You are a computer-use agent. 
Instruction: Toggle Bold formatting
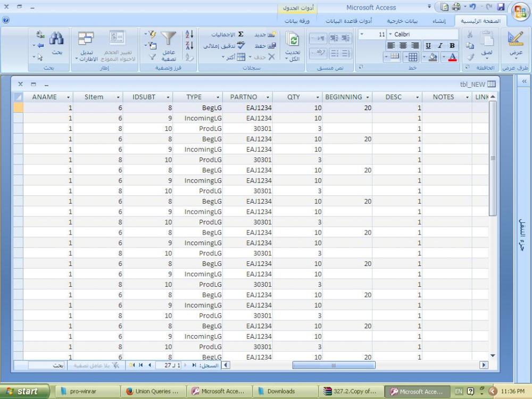(x=452, y=46)
